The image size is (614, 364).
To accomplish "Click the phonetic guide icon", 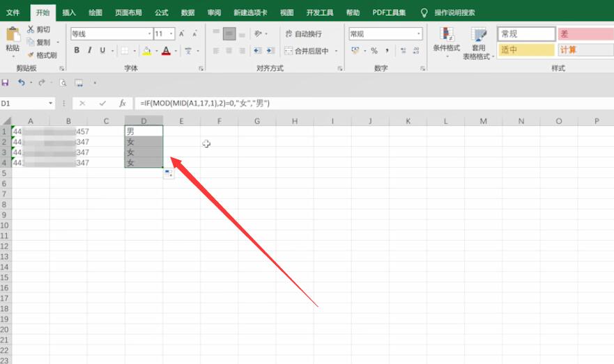I will point(188,51).
